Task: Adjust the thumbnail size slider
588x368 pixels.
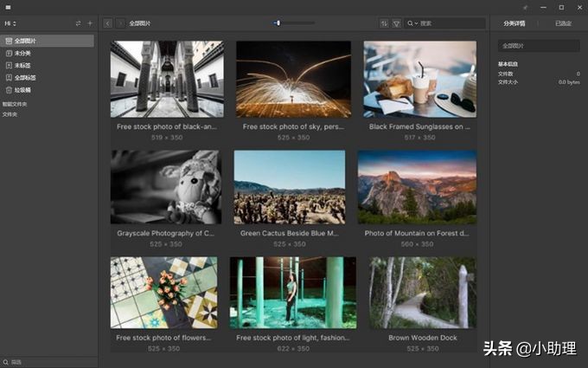Action: (278, 23)
